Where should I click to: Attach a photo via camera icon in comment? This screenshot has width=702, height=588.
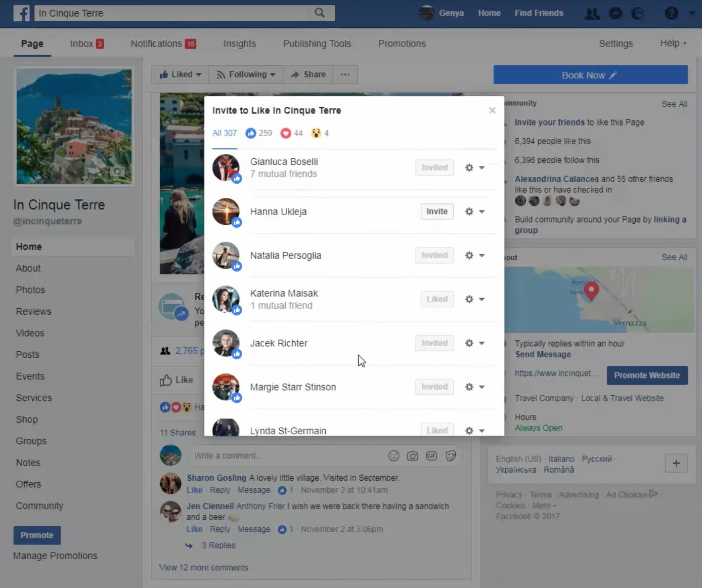(413, 456)
